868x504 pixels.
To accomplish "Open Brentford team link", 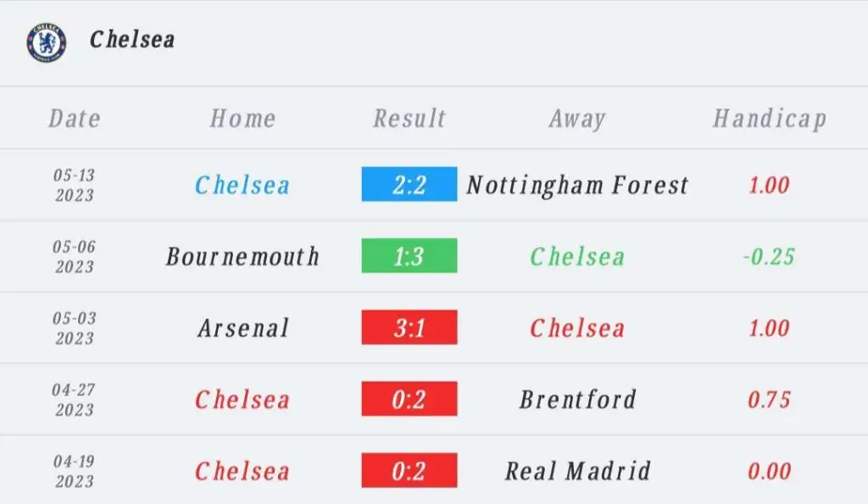I will click(x=577, y=400).
